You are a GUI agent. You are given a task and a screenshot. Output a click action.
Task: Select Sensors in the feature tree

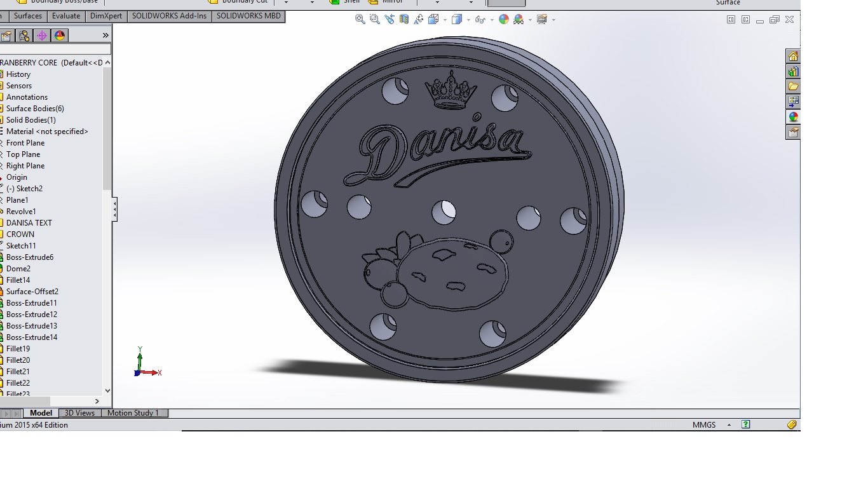[19, 86]
